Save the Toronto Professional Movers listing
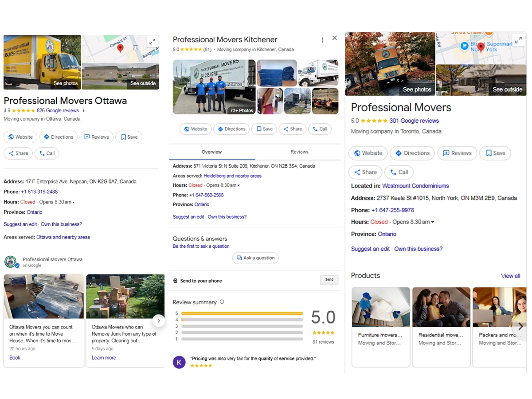The image size is (532, 399). [495, 153]
